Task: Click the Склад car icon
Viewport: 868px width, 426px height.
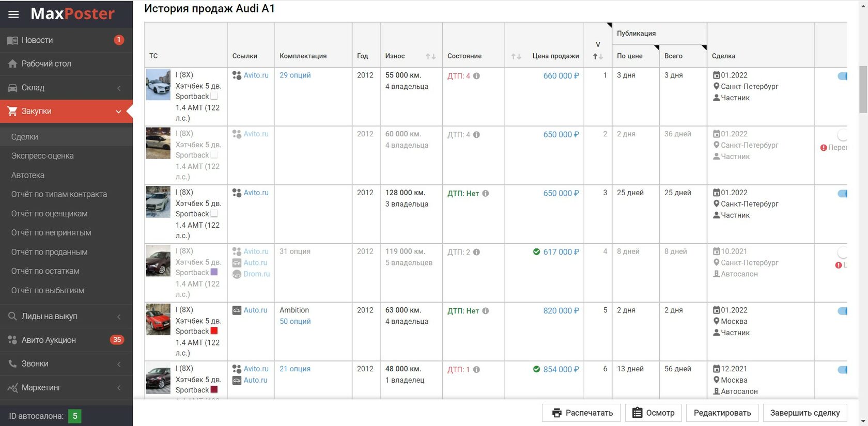Action: (x=13, y=88)
